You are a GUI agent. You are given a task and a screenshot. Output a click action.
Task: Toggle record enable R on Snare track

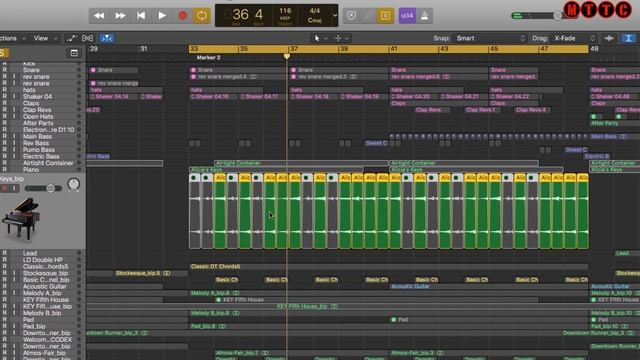pos(4,70)
